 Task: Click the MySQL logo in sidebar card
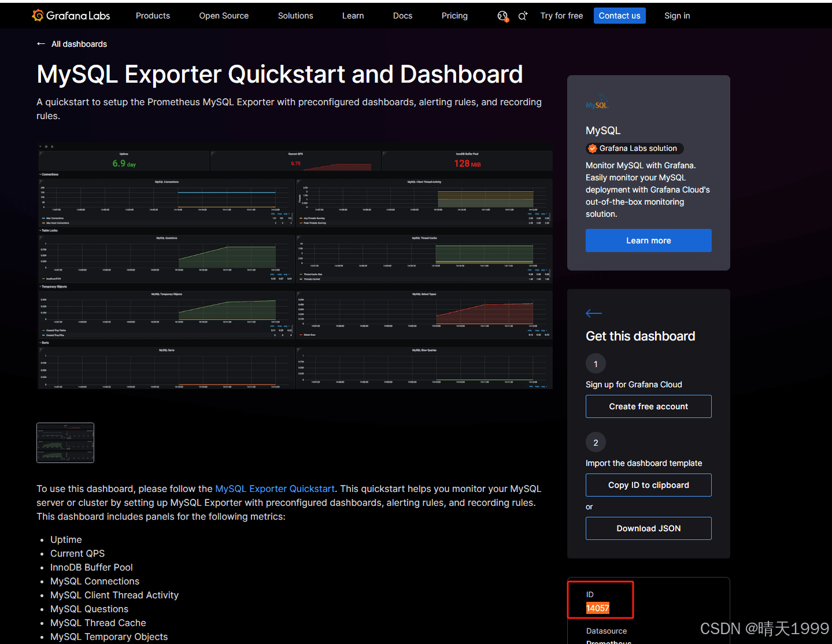(597, 103)
